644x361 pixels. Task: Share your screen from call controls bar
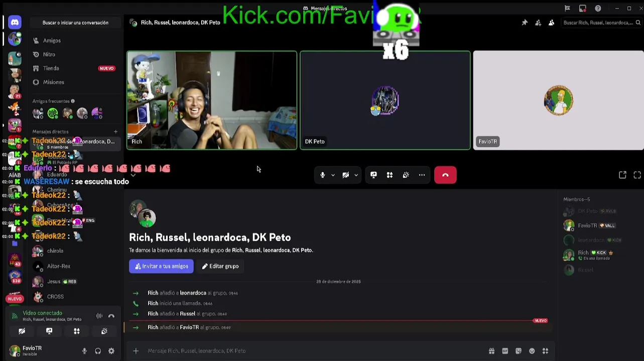373,175
